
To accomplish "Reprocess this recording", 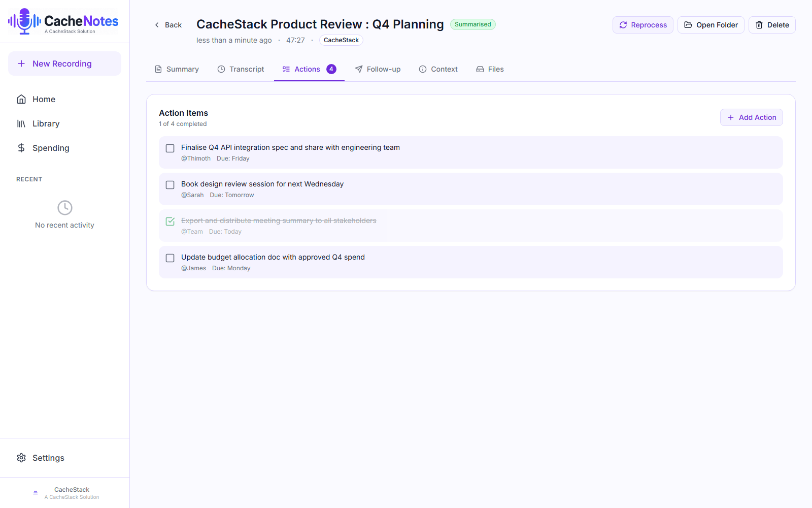I will pyautogui.click(x=643, y=25).
